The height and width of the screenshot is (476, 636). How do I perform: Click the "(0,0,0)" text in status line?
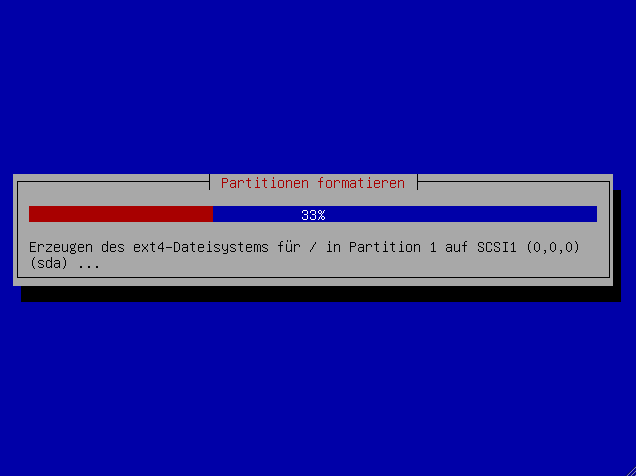click(x=553, y=247)
